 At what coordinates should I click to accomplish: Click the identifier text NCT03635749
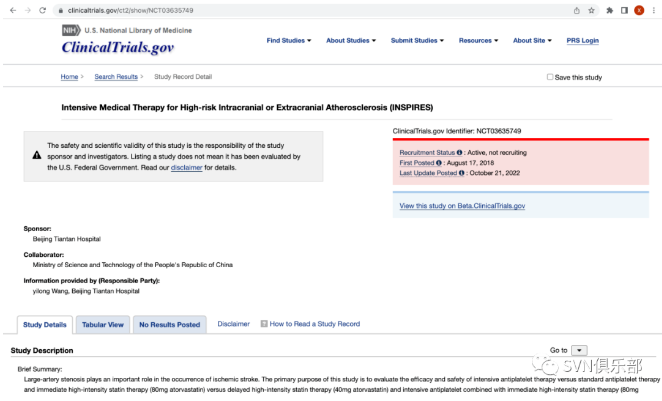click(499, 131)
